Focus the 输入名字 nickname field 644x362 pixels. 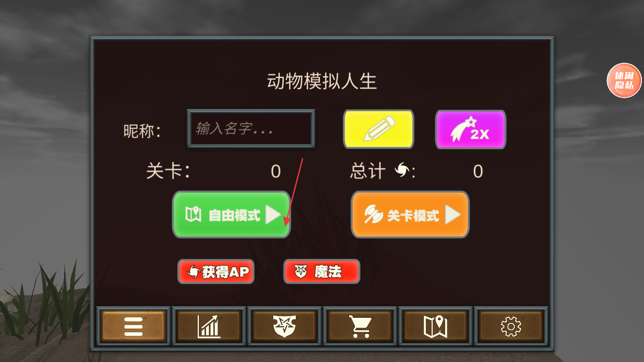tap(251, 129)
